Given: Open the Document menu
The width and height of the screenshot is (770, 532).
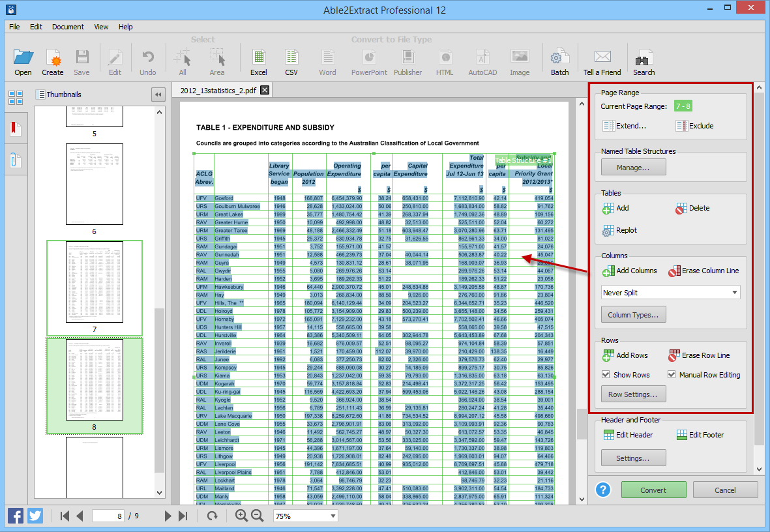Looking at the screenshot, I should tap(68, 27).
